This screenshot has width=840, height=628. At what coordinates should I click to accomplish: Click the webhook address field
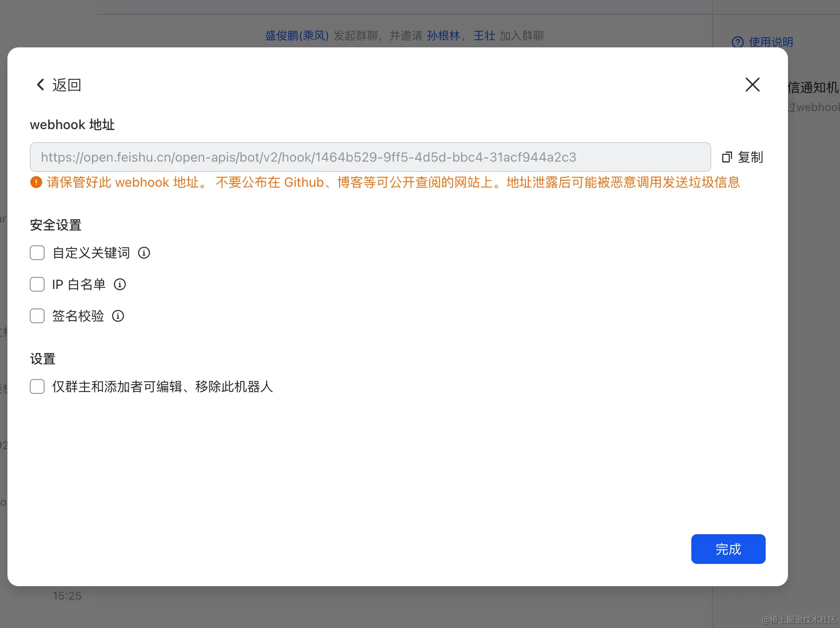[x=370, y=157]
